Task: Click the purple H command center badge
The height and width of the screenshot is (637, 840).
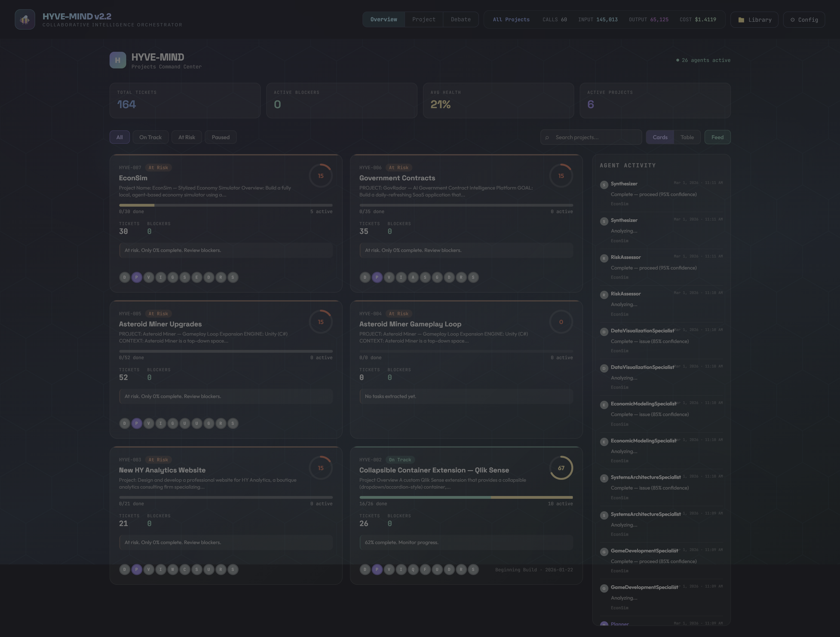Action: (118, 60)
